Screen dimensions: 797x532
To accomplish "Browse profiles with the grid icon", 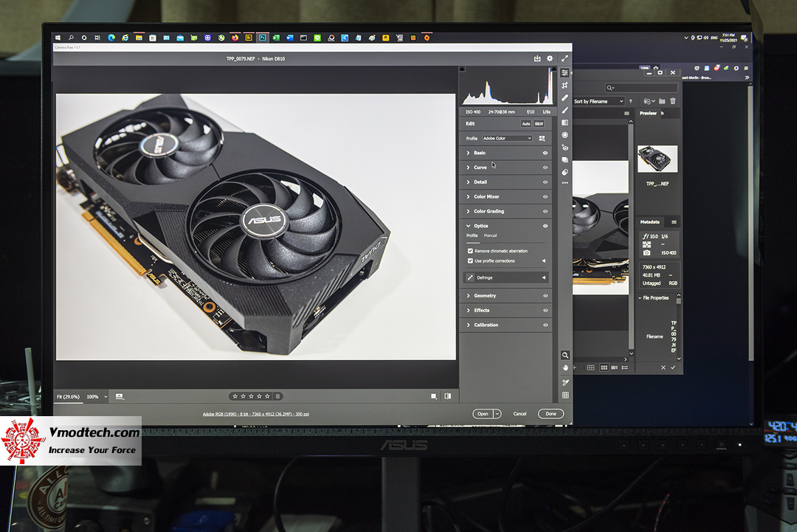I will (x=542, y=138).
